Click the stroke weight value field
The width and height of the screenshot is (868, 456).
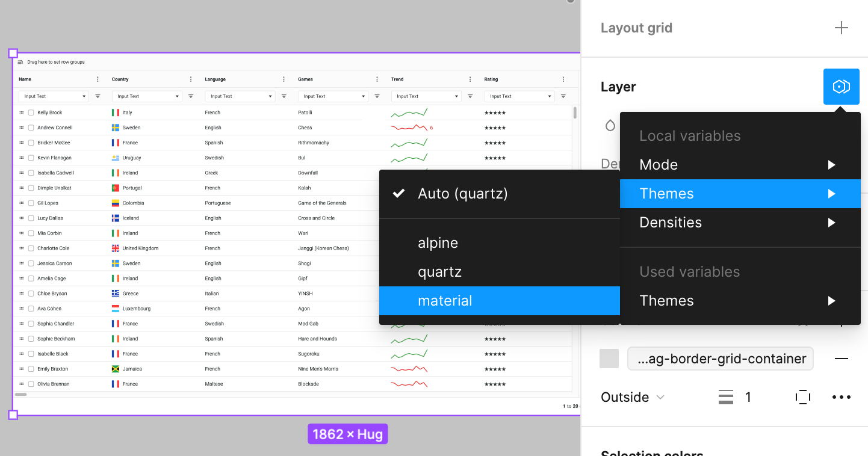[x=748, y=397]
